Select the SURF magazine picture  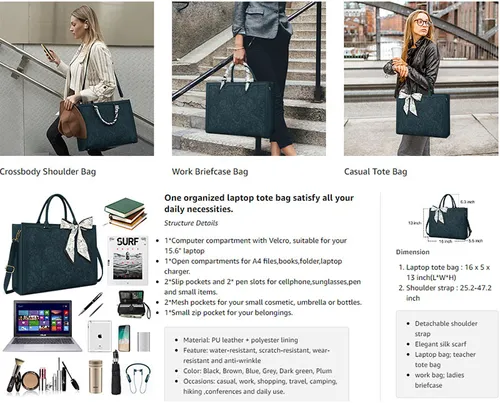(x=127, y=261)
